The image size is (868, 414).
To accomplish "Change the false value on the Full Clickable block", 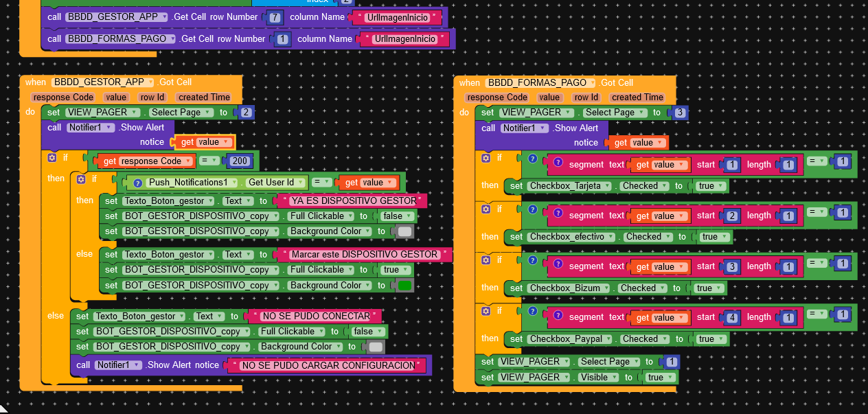I will point(397,216).
